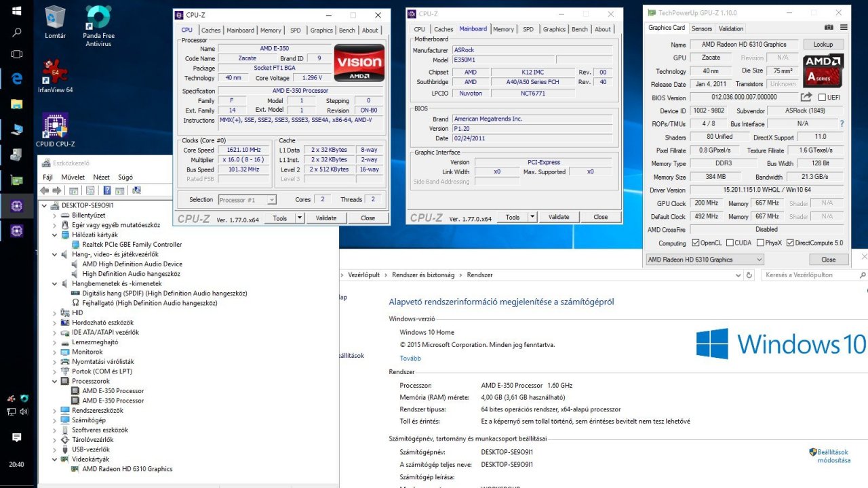This screenshot has width=868, height=488.
Task: Switch to the Validation tab in GPU-Z
Action: point(731,28)
